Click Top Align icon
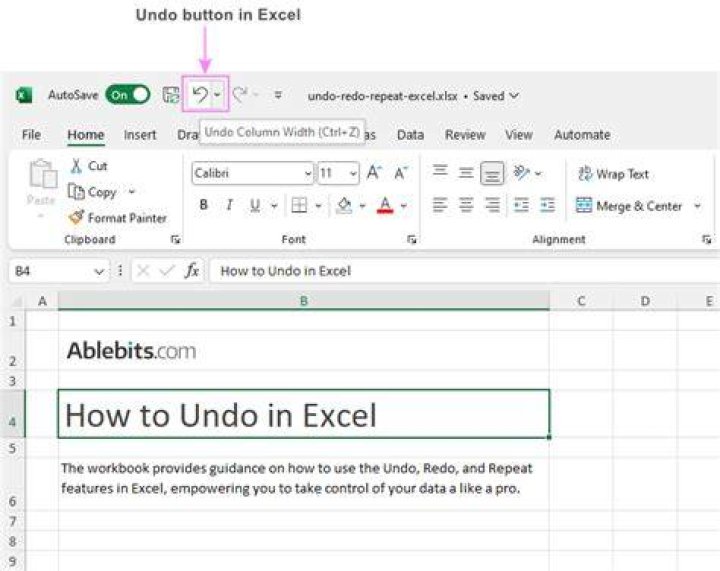This screenshot has height=571, width=720. [440, 171]
